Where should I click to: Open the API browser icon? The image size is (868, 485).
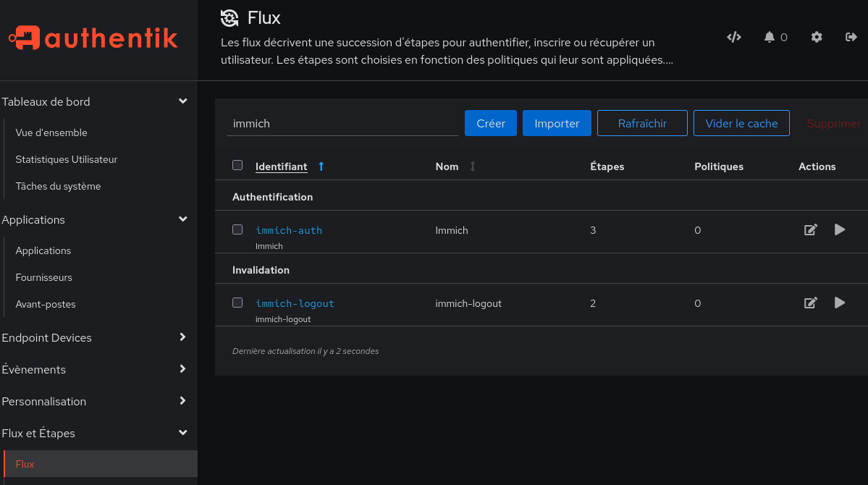pos(733,36)
